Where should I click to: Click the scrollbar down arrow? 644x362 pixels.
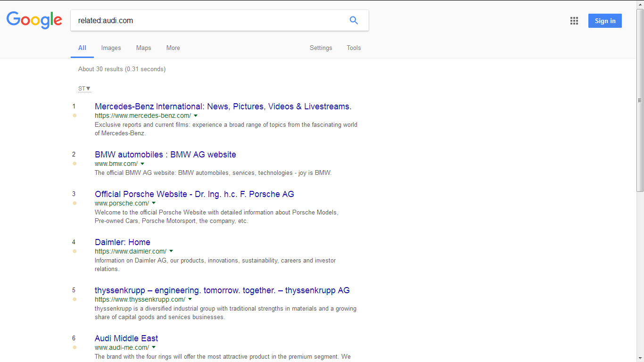[x=640, y=358]
